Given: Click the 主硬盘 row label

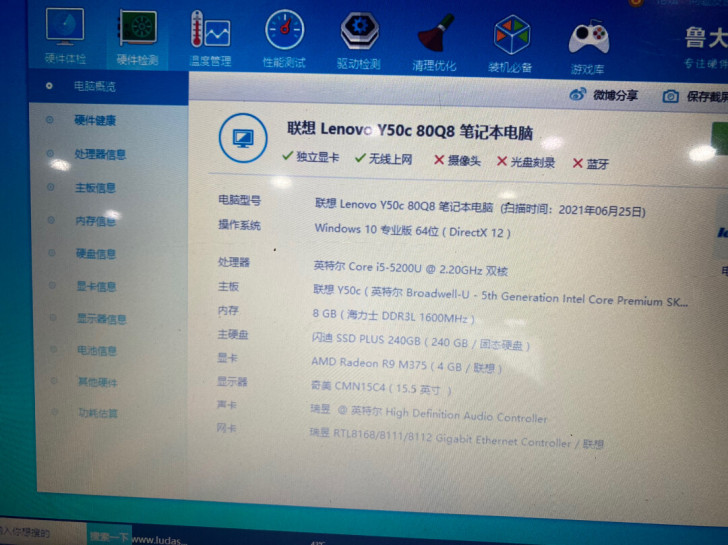Looking at the screenshot, I should [233, 334].
